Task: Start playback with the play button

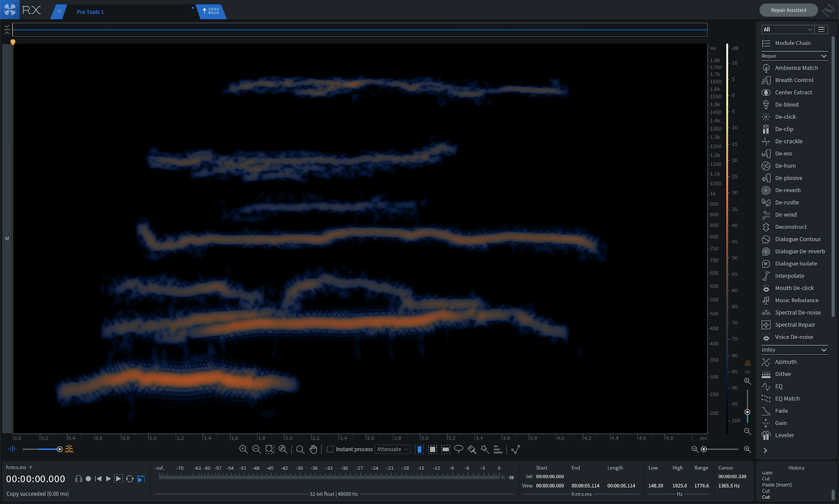Action: (108, 479)
